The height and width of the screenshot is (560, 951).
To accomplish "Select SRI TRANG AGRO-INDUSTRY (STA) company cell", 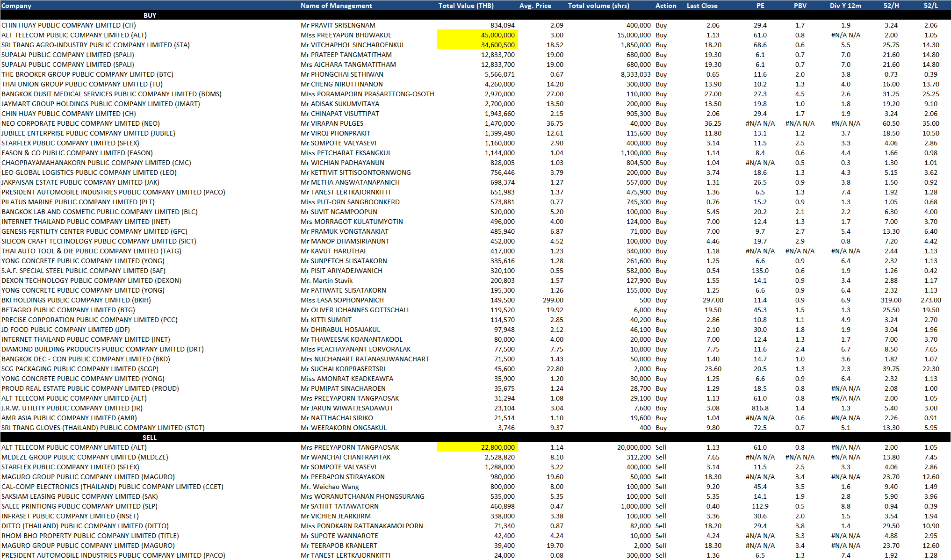I will point(95,45).
